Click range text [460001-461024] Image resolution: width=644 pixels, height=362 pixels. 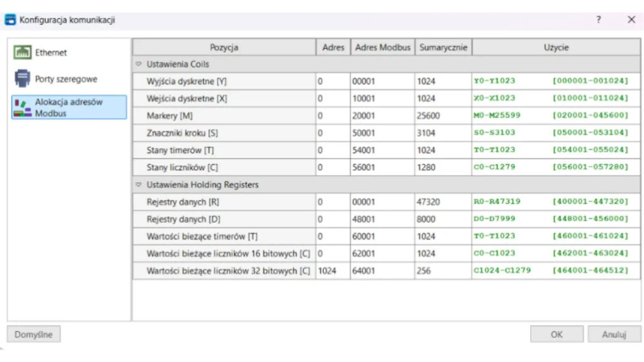click(591, 236)
